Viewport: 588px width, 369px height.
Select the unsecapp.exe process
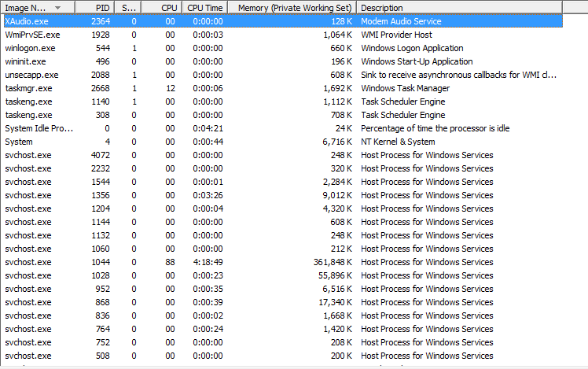[31, 75]
